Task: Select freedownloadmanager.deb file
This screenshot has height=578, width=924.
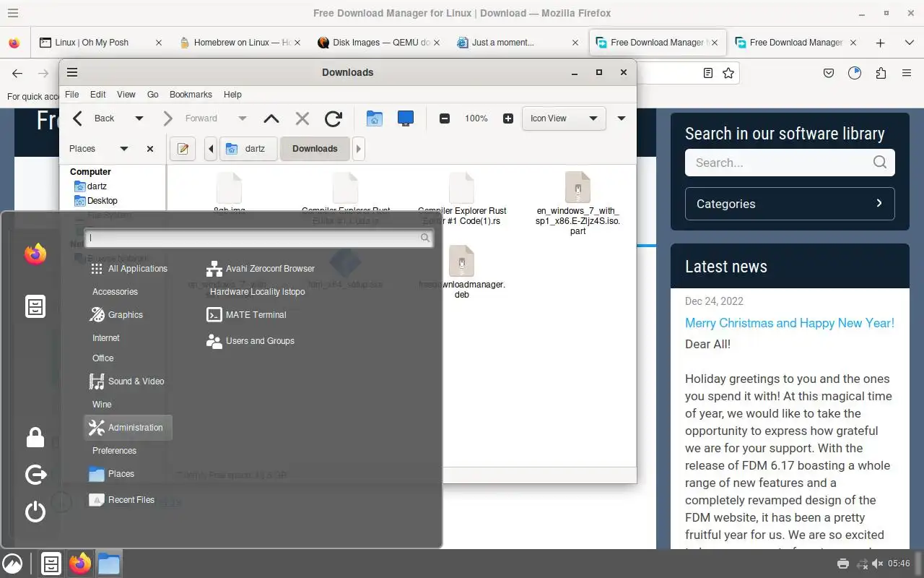Action: pyautogui.click(x=462, y=272)
